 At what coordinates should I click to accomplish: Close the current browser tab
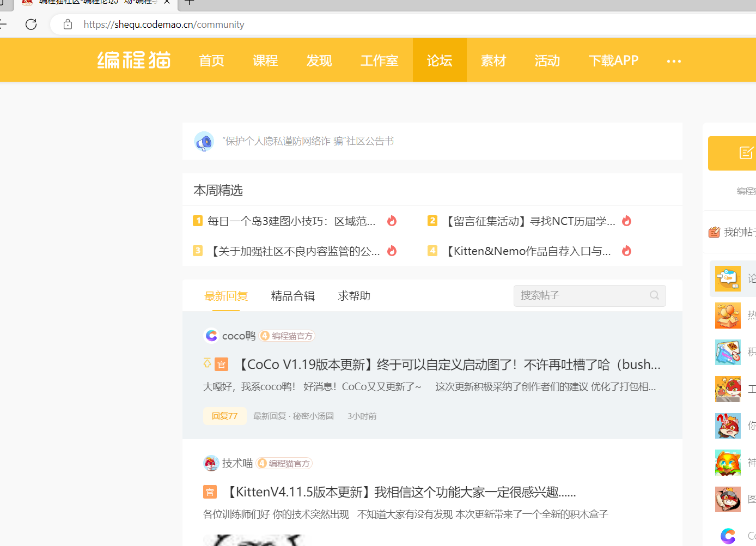coord(167,2)
